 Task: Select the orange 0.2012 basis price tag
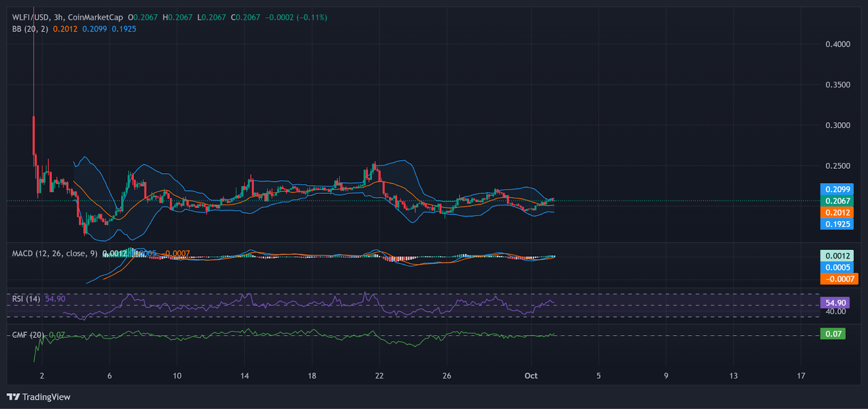837,212
